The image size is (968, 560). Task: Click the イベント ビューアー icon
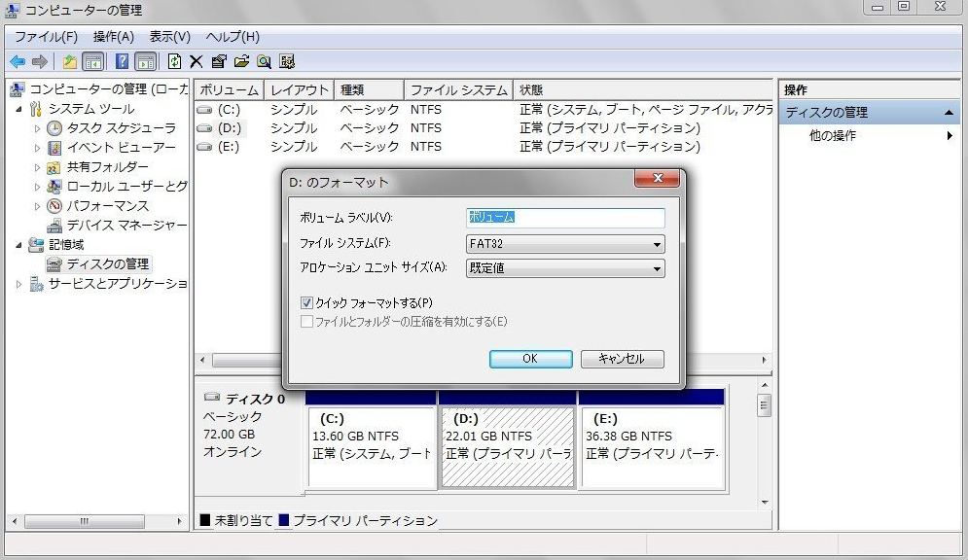tap(54, 148)
